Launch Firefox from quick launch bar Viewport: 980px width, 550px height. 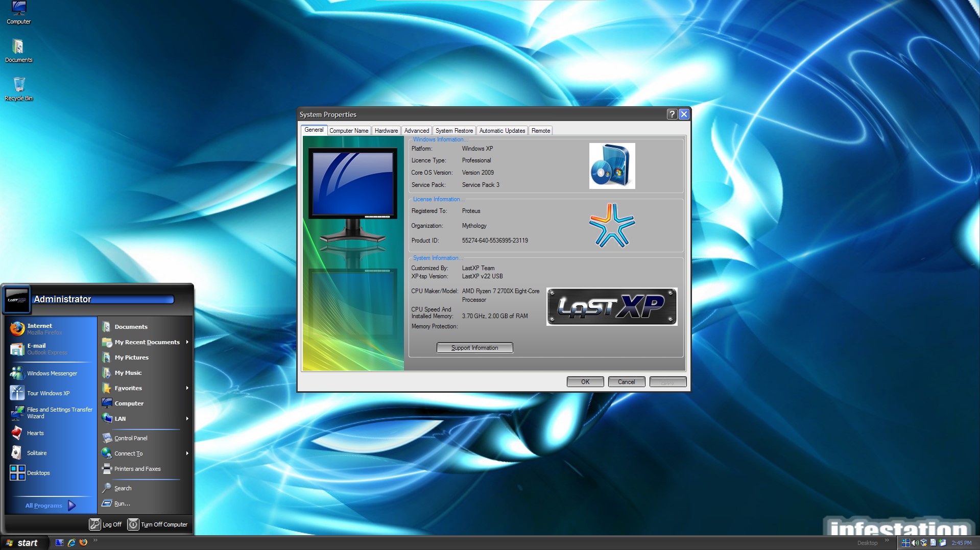tap(83, 543)
